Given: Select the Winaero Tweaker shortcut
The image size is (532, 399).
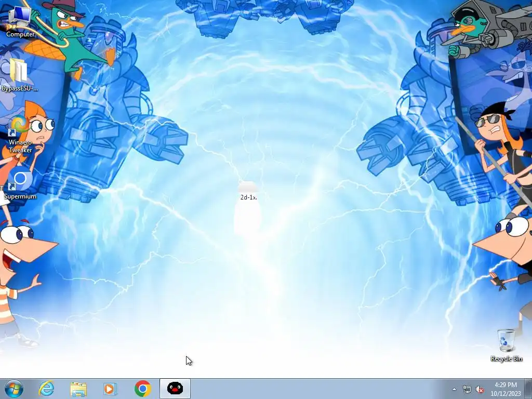Looking at the screenshot, I should [x=20, y=134].
